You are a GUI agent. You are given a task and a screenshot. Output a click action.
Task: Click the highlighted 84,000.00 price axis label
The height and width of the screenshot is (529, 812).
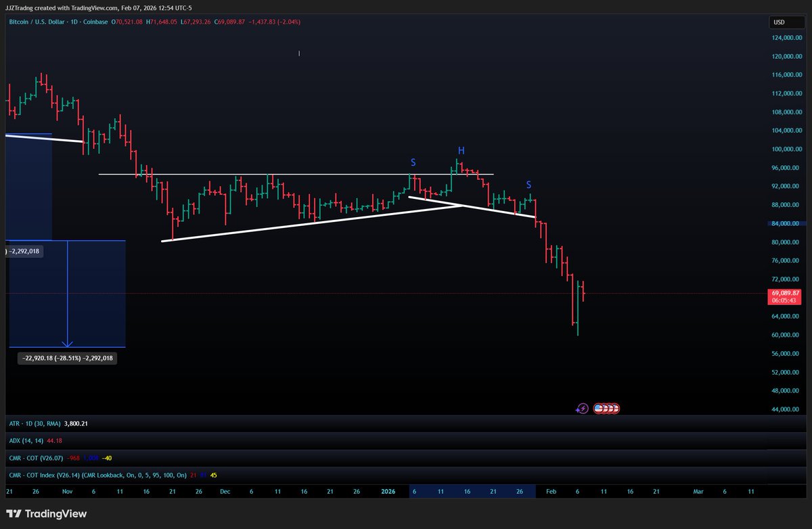[x=786, y=223]
